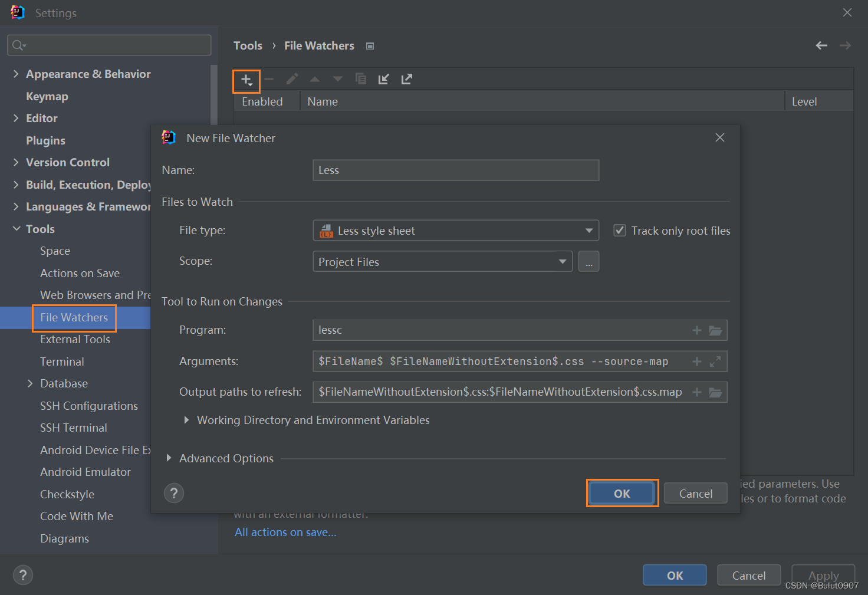Image resolution: width=868 pixels, height=595 pixels.
Task: Click the remove watcher minus icon
Action: 269,79
